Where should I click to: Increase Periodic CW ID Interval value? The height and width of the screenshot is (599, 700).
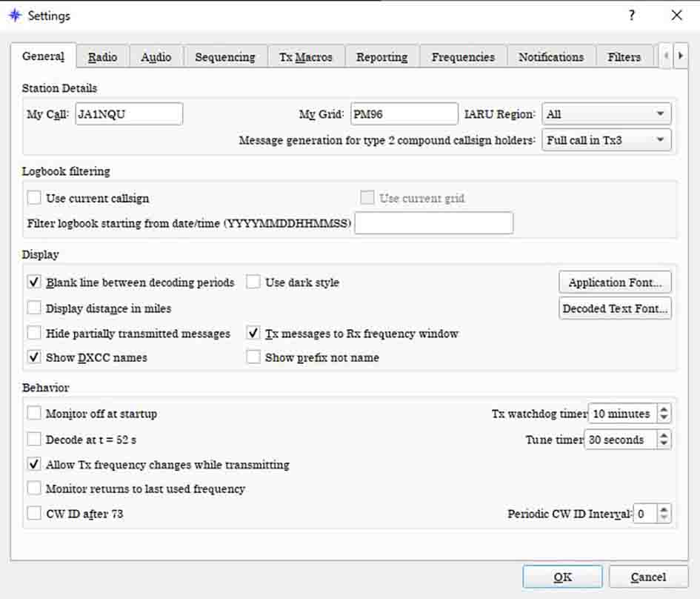pyautogui.click(x=664, y=509)
